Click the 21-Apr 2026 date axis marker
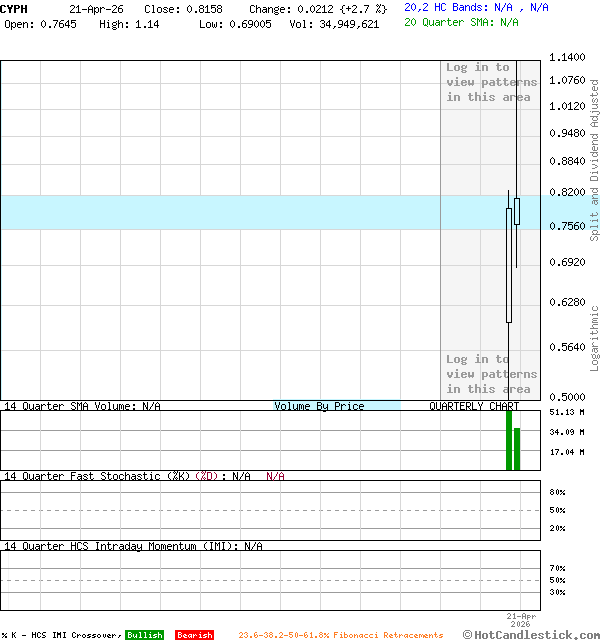 521,620
